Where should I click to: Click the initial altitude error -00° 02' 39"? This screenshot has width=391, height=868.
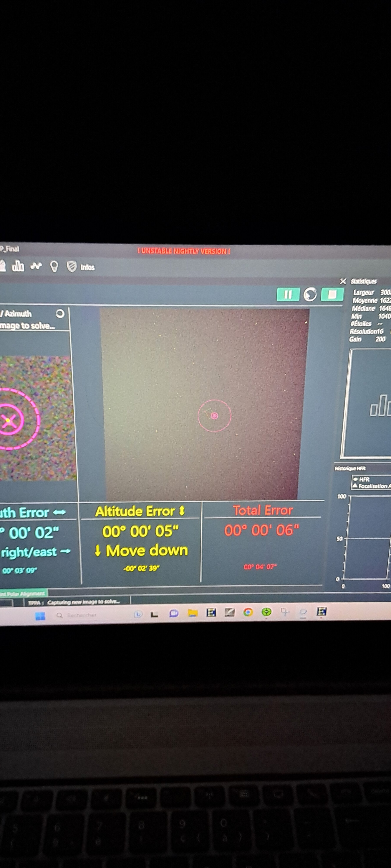click(141, 568)
